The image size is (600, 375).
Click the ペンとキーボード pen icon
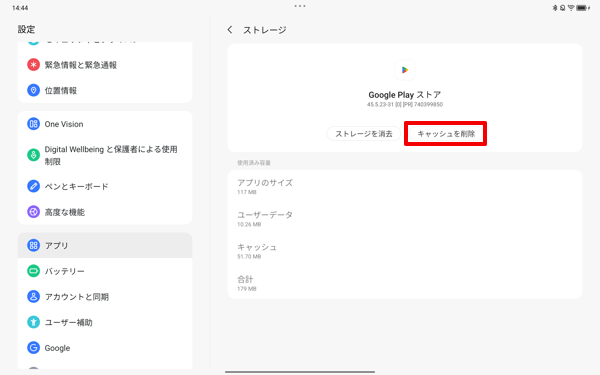[33, 186]
